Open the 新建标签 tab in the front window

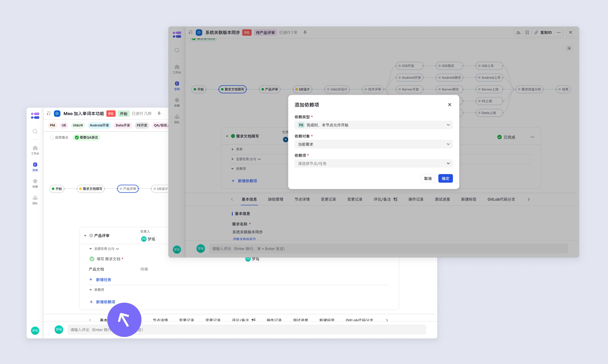[x=469, y=199]
